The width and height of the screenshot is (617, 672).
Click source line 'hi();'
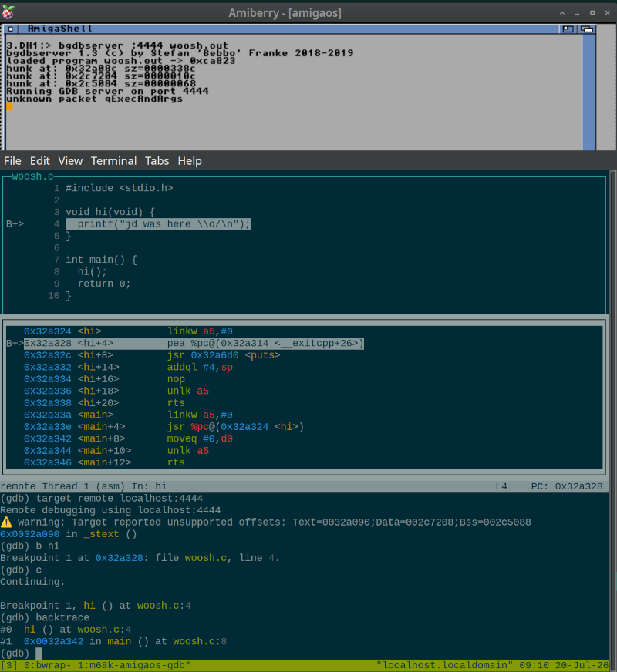[x=92, y=271]
